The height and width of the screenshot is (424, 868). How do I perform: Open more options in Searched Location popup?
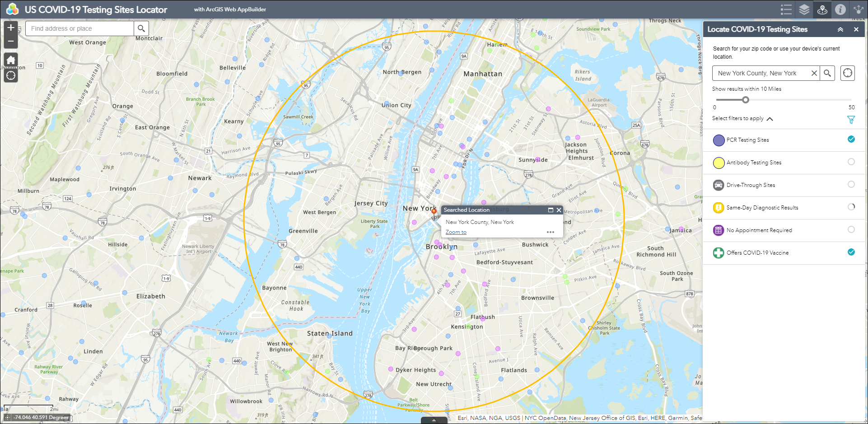coord(550,232)
